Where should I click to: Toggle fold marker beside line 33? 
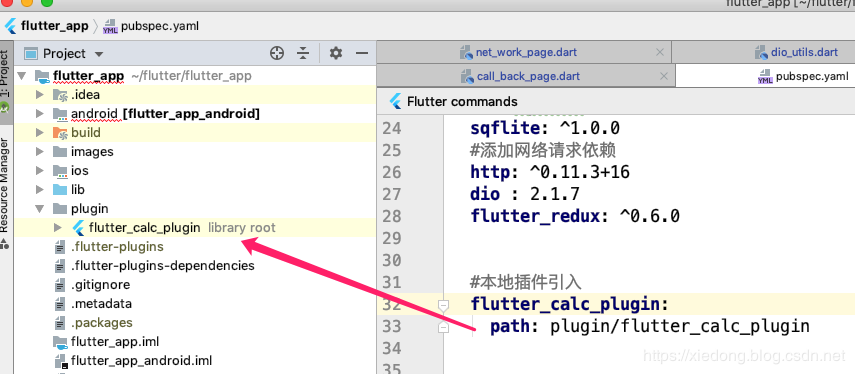click(443, 327)
